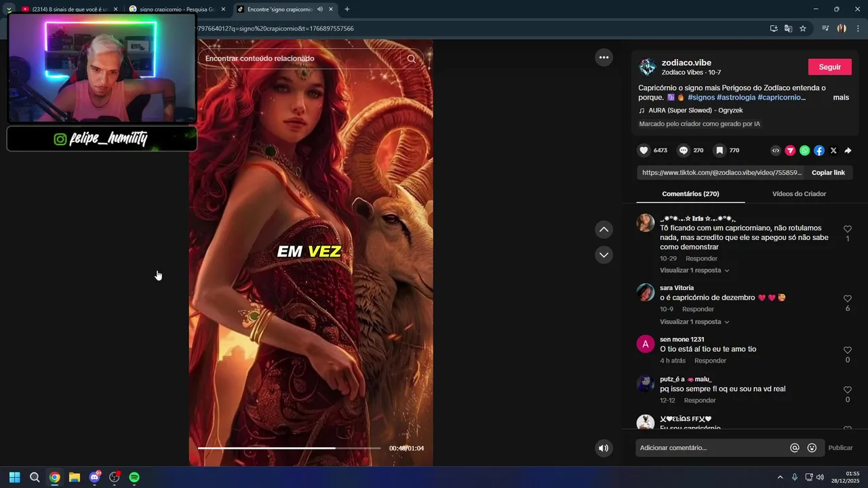Open the three-dot video options menu
The width and height of the screenshot is (868, 488).
604,58
